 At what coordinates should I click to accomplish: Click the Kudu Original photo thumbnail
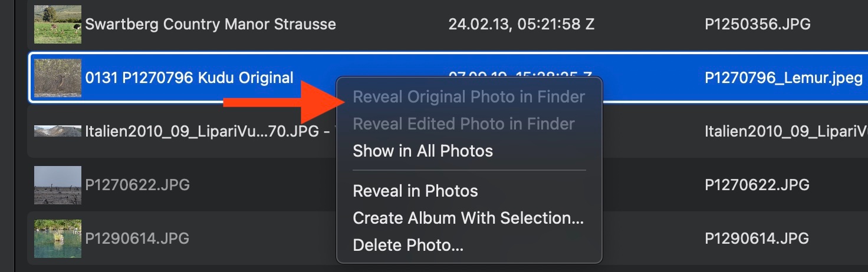tap(57, 78)
